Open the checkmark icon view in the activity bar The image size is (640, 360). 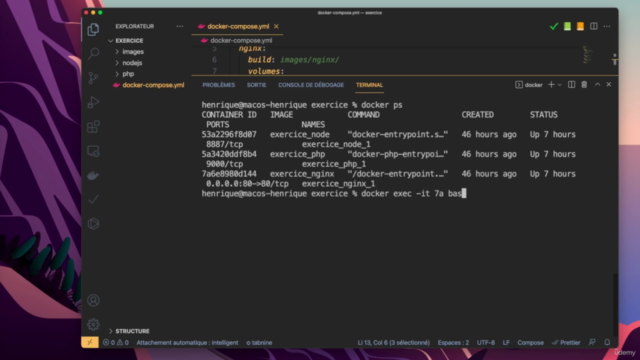pos(93,199)
